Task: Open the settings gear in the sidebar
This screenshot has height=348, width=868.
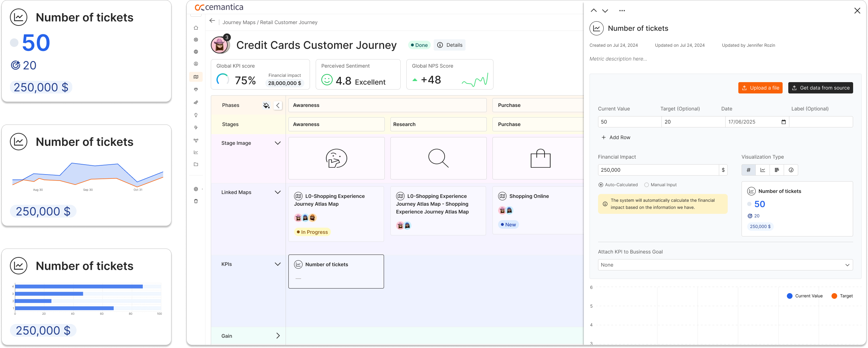Action: (196, 189)
